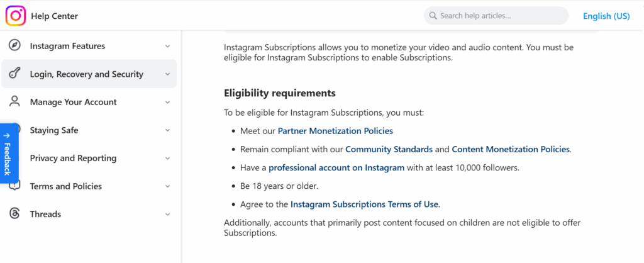Click the Instagram Features compass icon
644x263 pixels.
tap(15, 45)
